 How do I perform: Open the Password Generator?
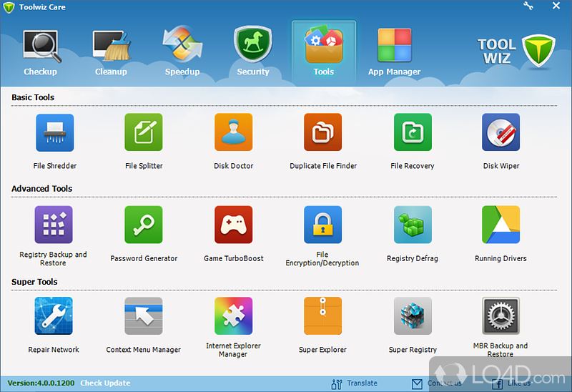point(144,225)
